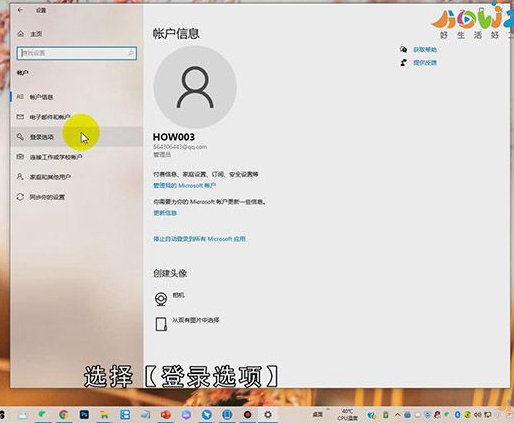Open 管理我的 Microsoft 帐户 link

(x=184, y=185)
